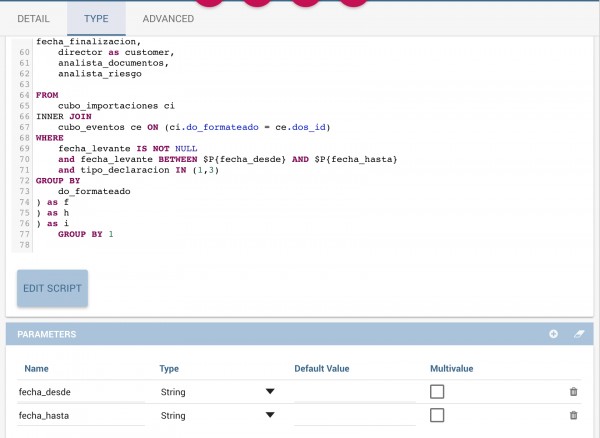Focus Default Value field for fecha_desde
This screenshot has width=600, height=438.
[x=355, y=392]
